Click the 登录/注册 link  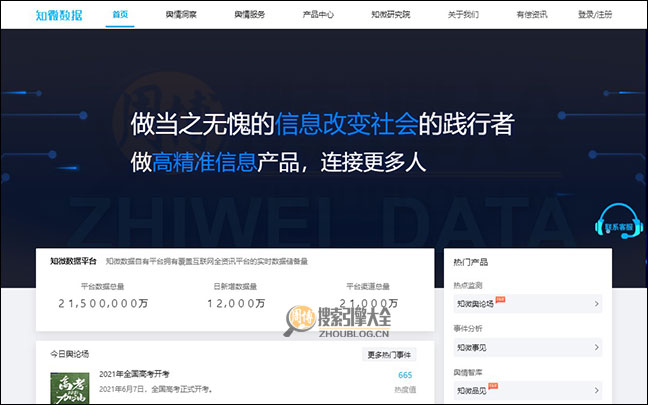tap(595, 14)
